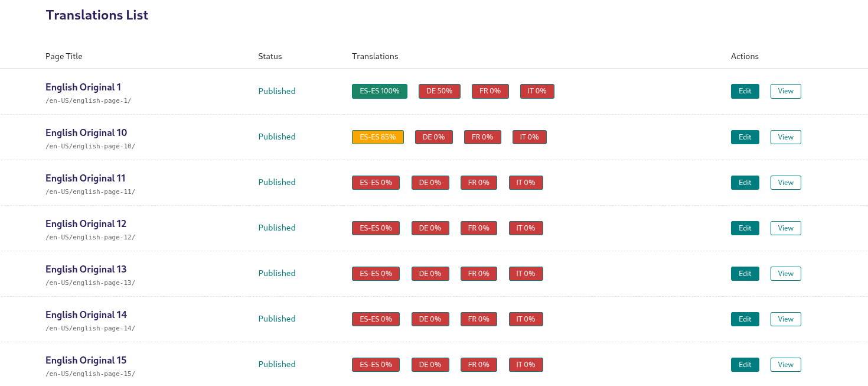Click the /en-US/english-page-12/ URL path
Screen dimensions: 868x386
point(90,237)
